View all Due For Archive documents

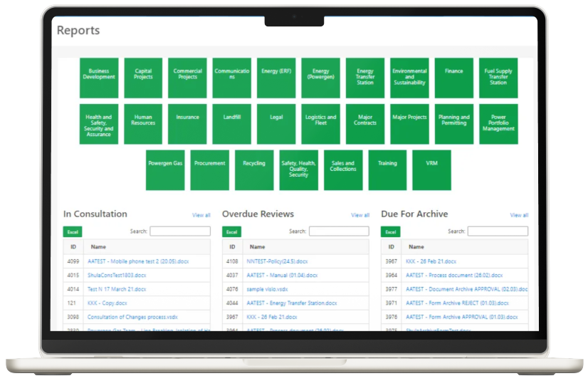(519, 215)
